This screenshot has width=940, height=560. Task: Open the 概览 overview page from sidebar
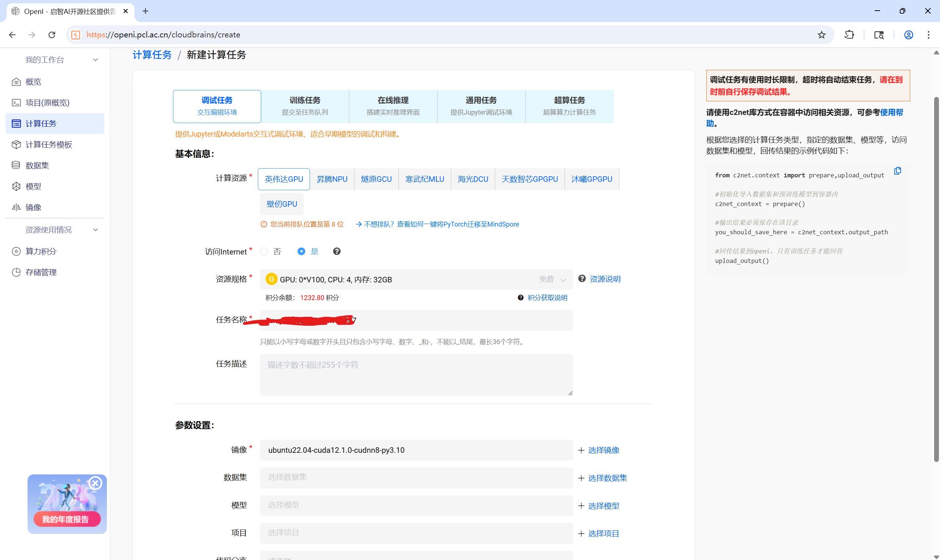(33, 82)
